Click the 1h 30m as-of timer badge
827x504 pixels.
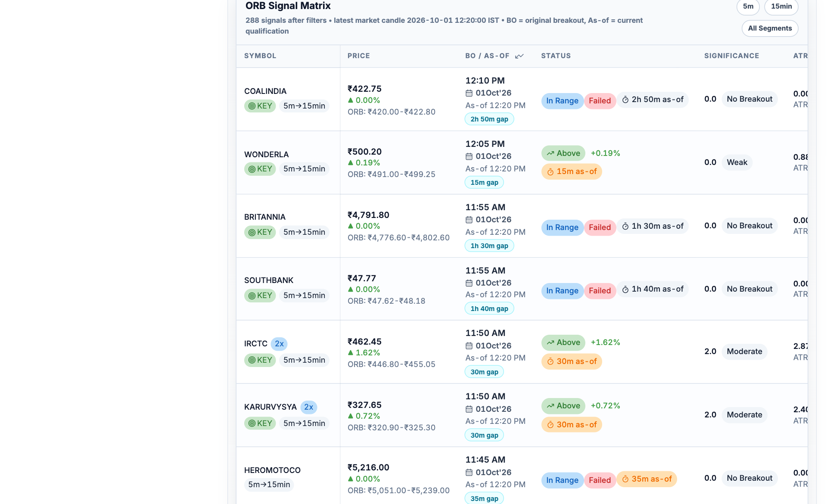(x=653, y=226)
